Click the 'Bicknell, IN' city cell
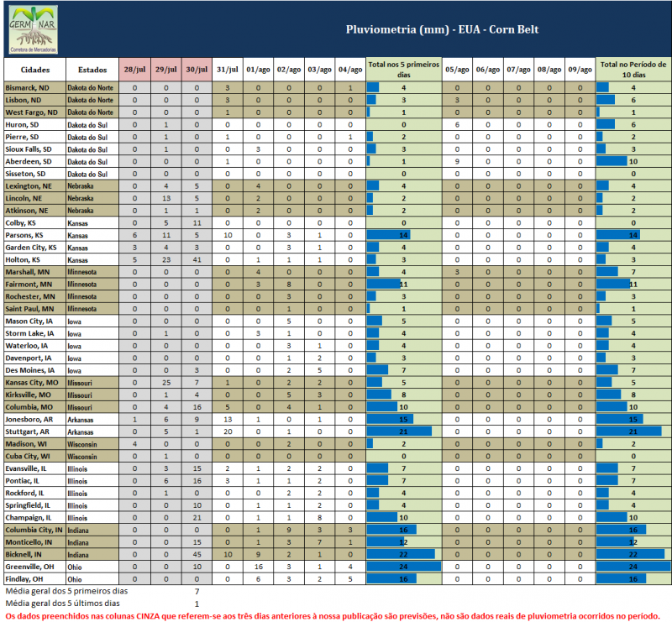The height and width of the screenshot is (622, 672). pos(35,554)
